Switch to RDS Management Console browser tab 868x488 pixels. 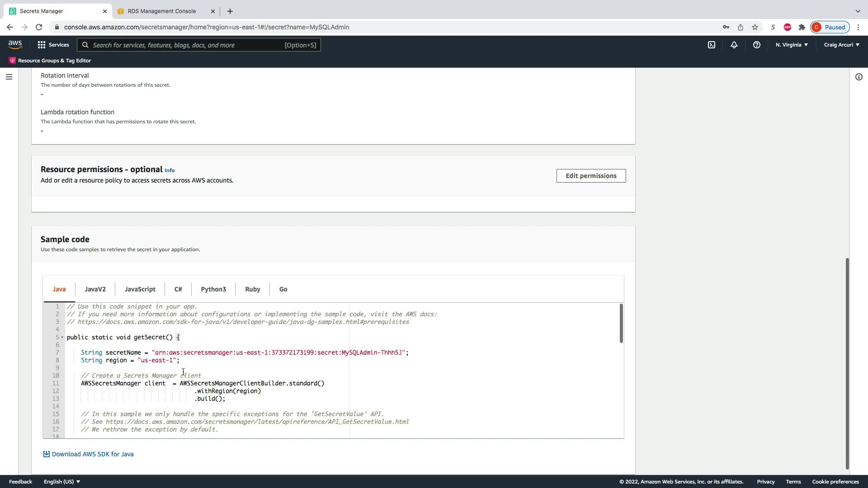click(161, 11)
